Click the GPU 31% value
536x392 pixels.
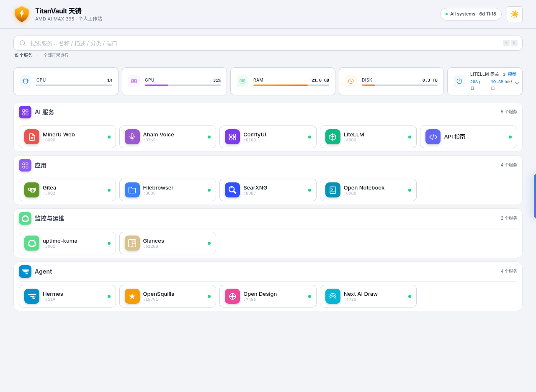pyautogui.click(x=217, y=80)
